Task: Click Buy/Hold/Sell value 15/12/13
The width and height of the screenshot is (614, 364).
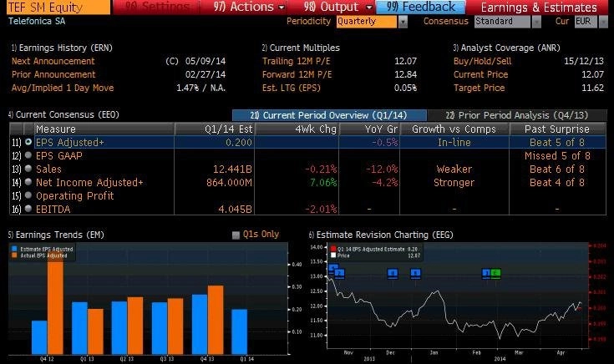Action: pyautogui.click(x=584, y=61)
